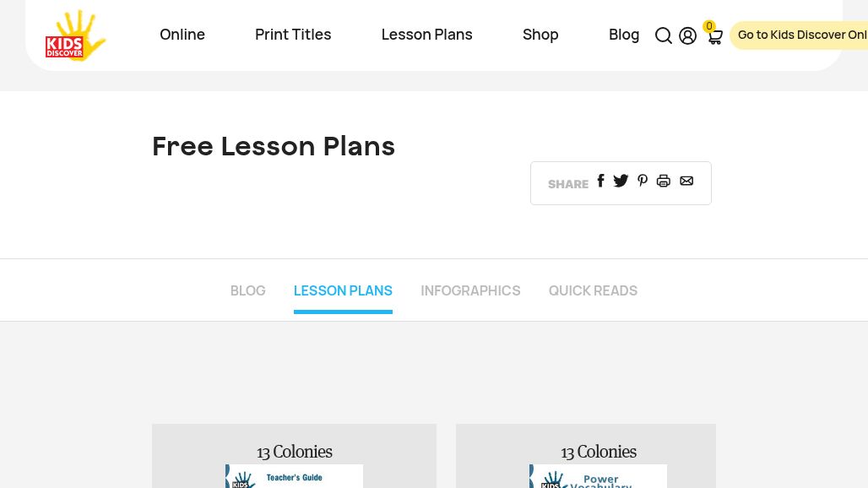Share the page via email
The height and width of the screenshot is (488, 868).
(x=686, y=181)
